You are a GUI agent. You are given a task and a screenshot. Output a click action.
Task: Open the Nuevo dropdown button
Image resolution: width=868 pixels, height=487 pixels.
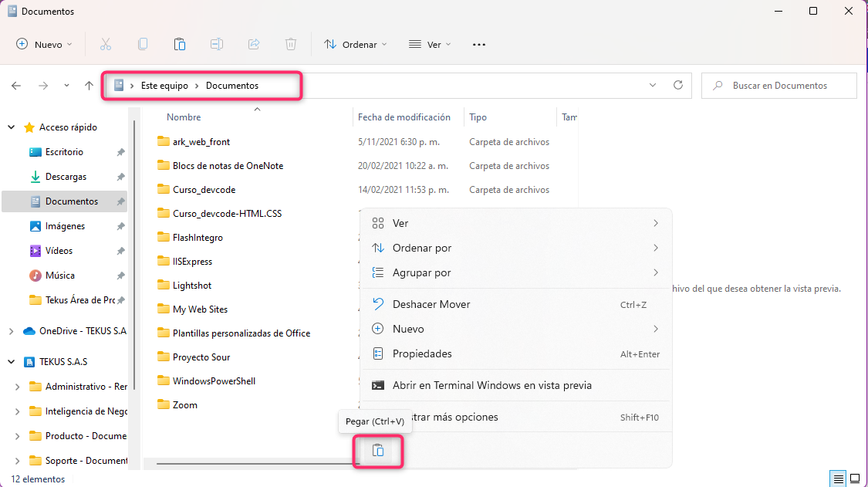point(45,45)
